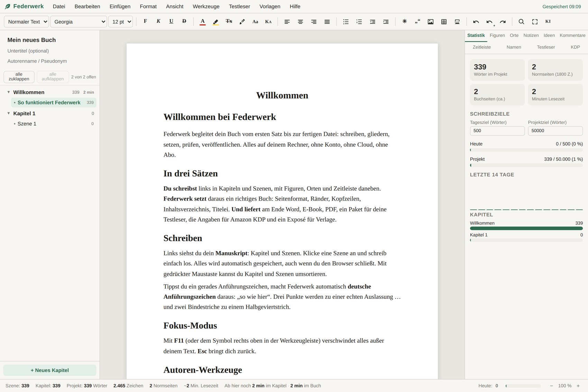Click the Tagesziel input field
The width and height of the screenshot is (588, 392).
[497, 131]
